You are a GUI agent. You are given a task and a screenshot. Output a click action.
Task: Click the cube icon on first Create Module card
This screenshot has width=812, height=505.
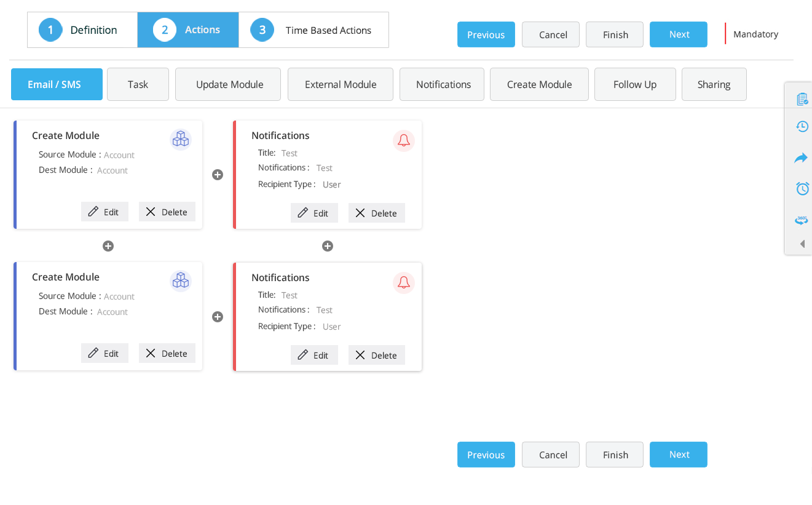pyautogui.click(x=181, y=139)
